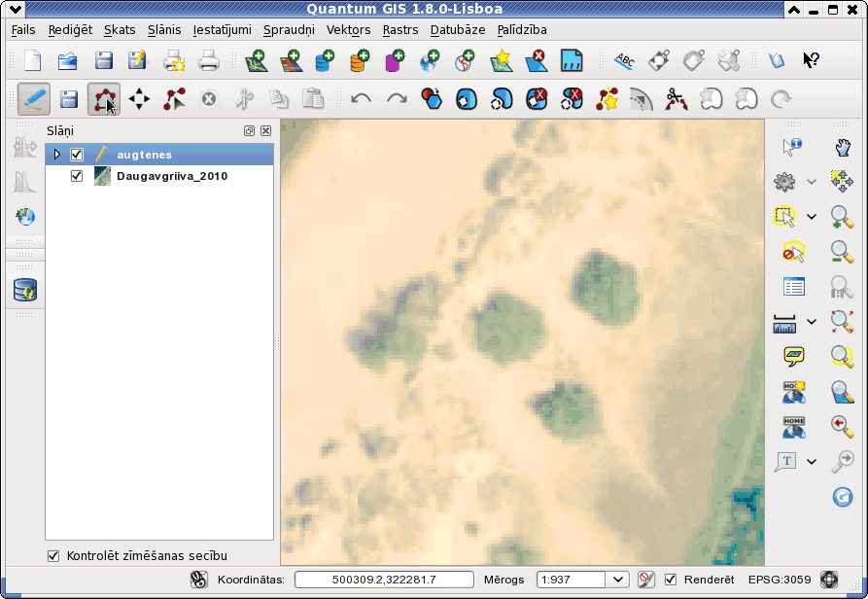Open CRS status via EPSG:3059 icon
This screenshot has width=868, height=599.
coord(829,580)
